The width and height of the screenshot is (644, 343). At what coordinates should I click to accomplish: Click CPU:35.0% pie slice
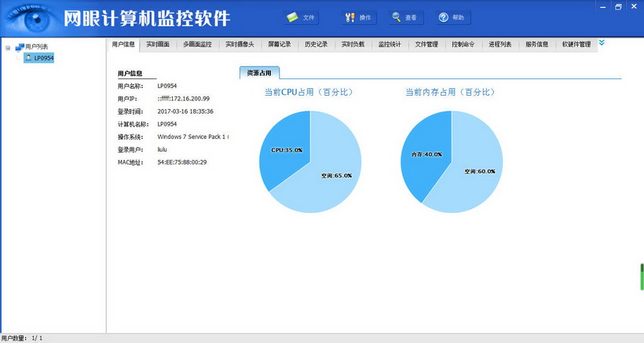287,150
